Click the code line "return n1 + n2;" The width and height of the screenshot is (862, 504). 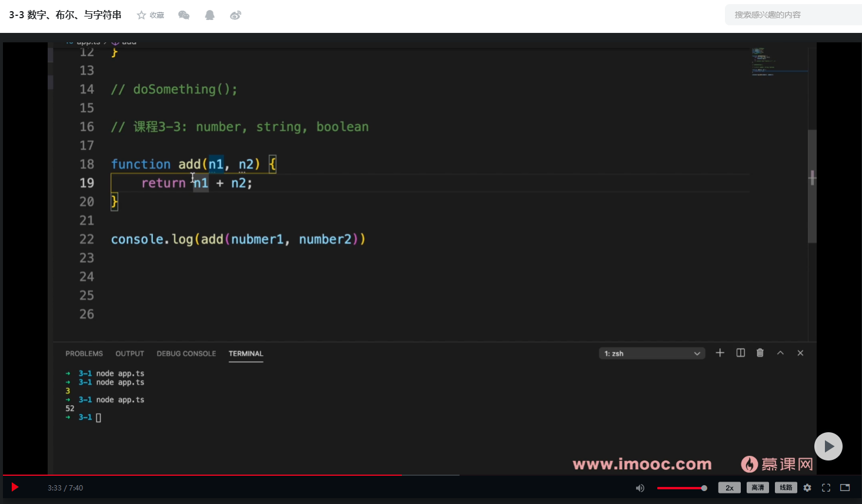[x=197, y=183]
